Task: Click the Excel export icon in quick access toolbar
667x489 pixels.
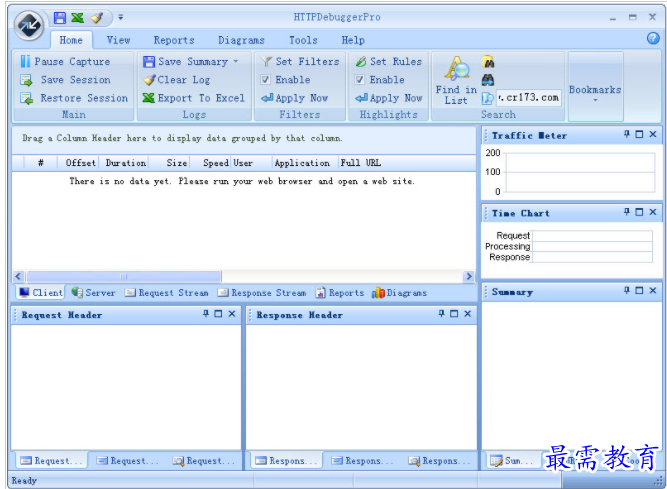Action: (x=77, y=18)
